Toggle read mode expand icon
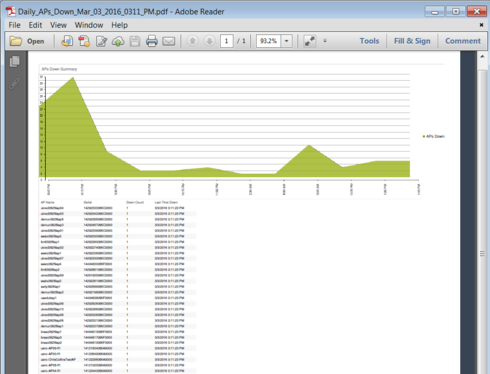The image size is (490, 374). click(310, 41)
